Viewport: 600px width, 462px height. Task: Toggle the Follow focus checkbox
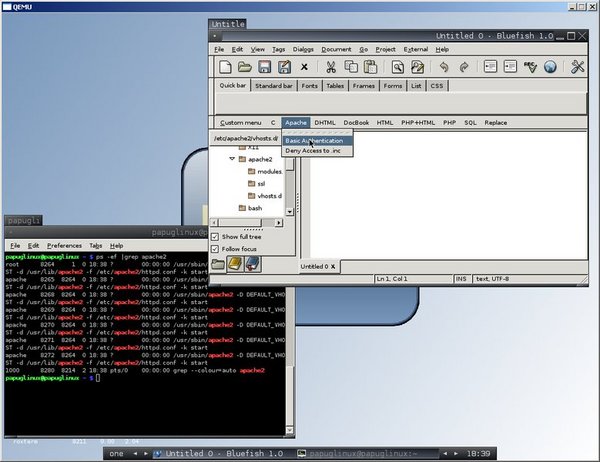click(215, 248)
